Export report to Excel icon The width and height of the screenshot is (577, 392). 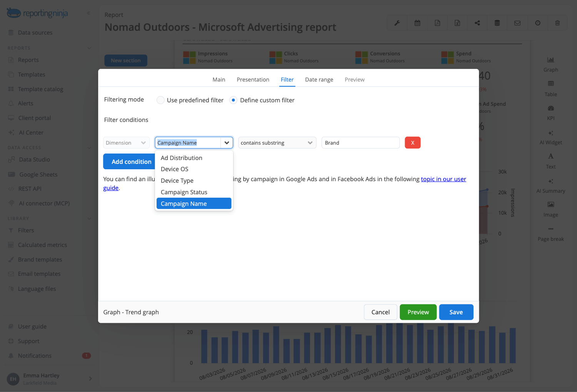click(457, 23)
